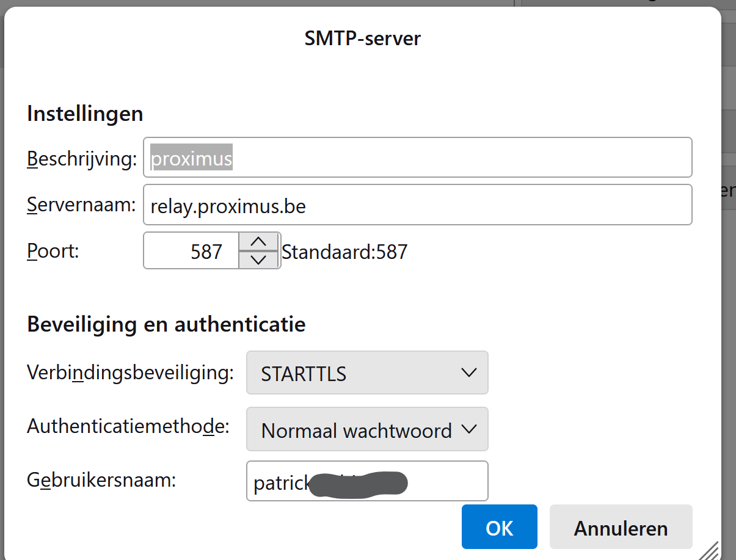The image size is (736, 560).
Task: Click the Instellingen heading
Action: pos(85,114)
